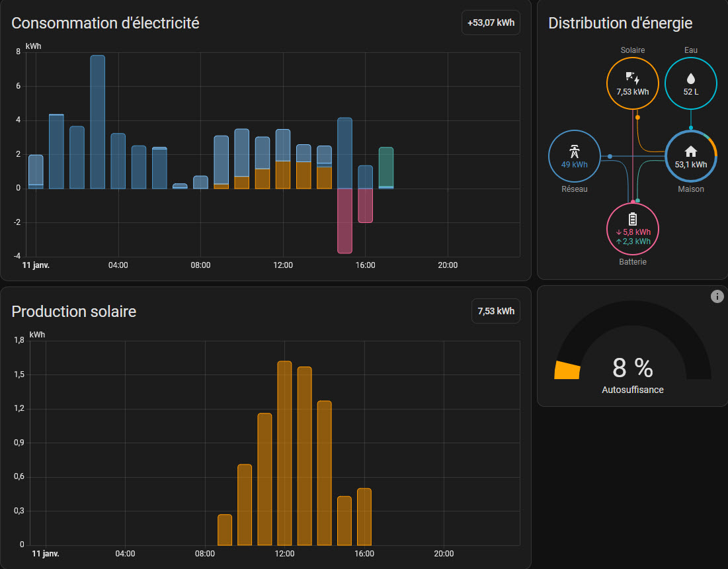Click the Production solaire card title
This screenshot has height=569, width=728.
pyautogui.click(x=74, y=311)
